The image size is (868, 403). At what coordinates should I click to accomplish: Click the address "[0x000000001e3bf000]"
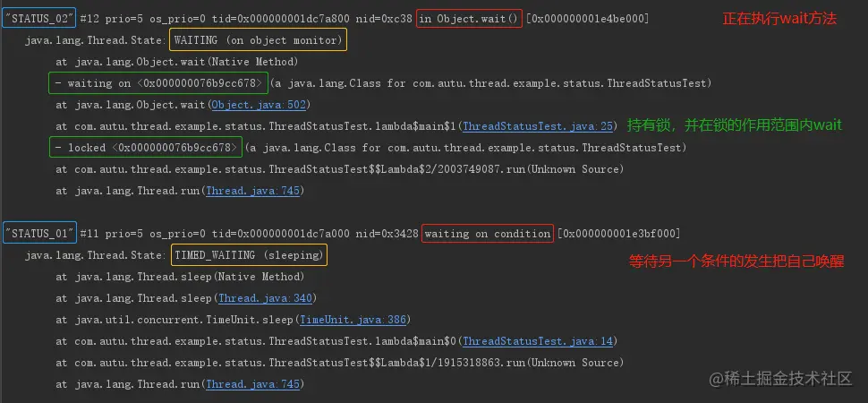[x=618, y=234]
